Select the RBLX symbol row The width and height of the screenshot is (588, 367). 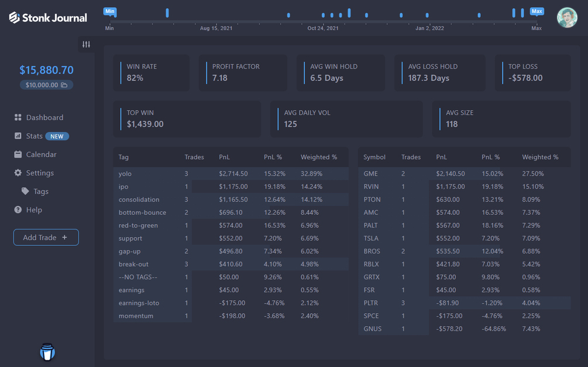coord(464,264)
